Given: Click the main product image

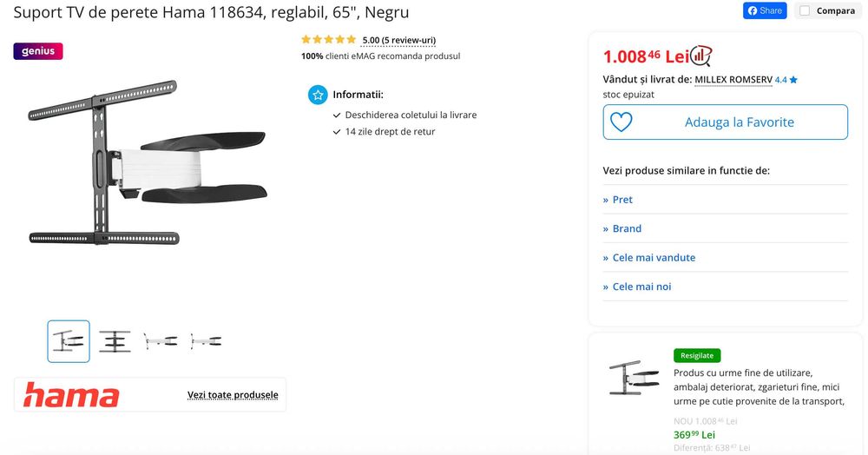Looking at the screenshot, I should click(x=148, y=163).
